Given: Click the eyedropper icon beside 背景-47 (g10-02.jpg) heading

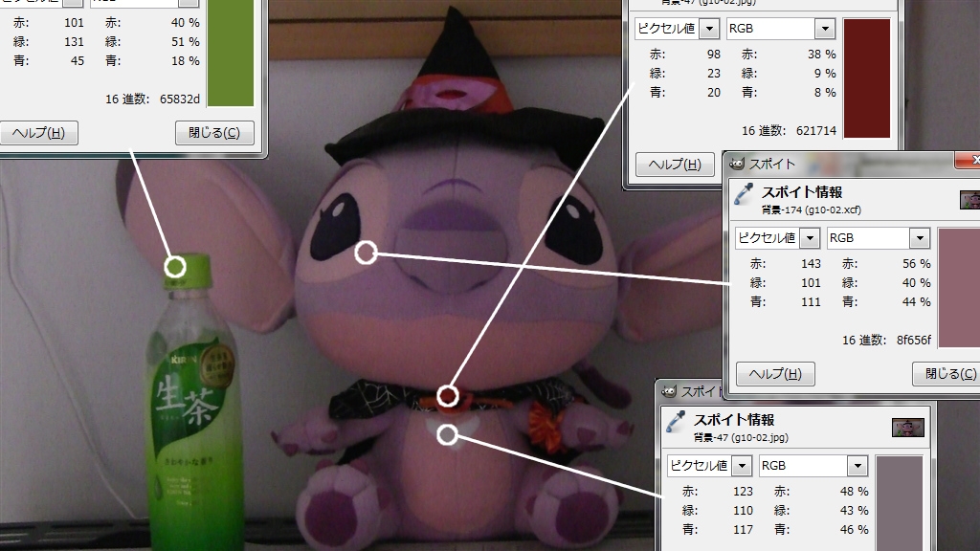Looking at the screenshot, I should (x=676, y=422).
